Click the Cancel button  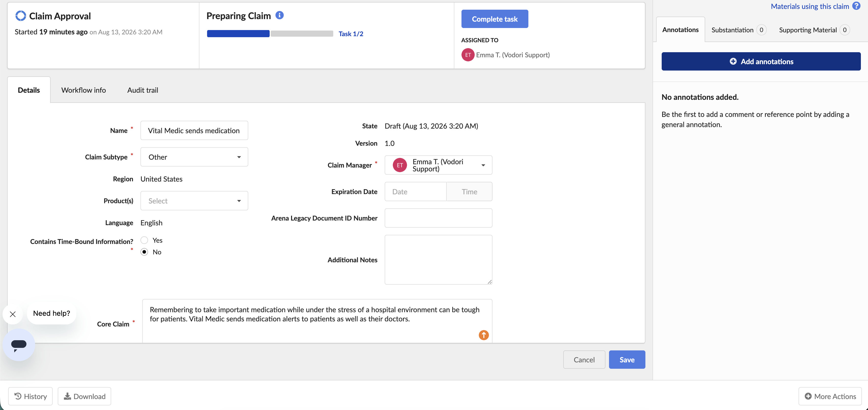[584, 359]
